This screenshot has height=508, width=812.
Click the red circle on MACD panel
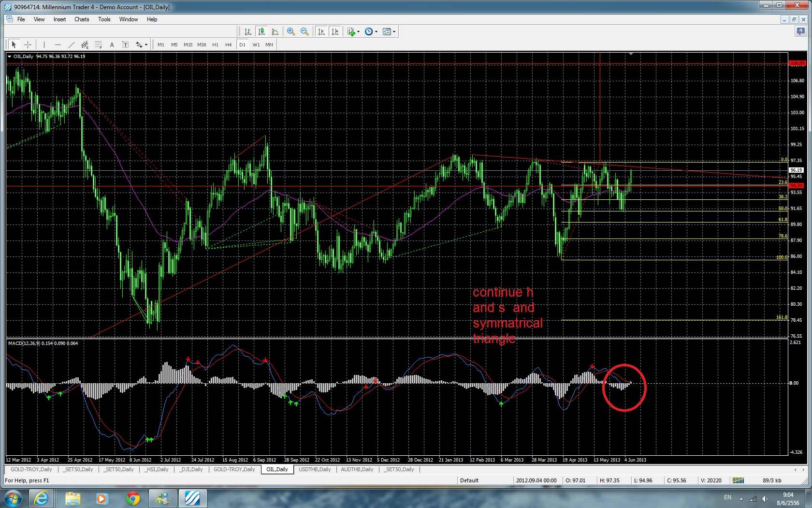(624, 388)
